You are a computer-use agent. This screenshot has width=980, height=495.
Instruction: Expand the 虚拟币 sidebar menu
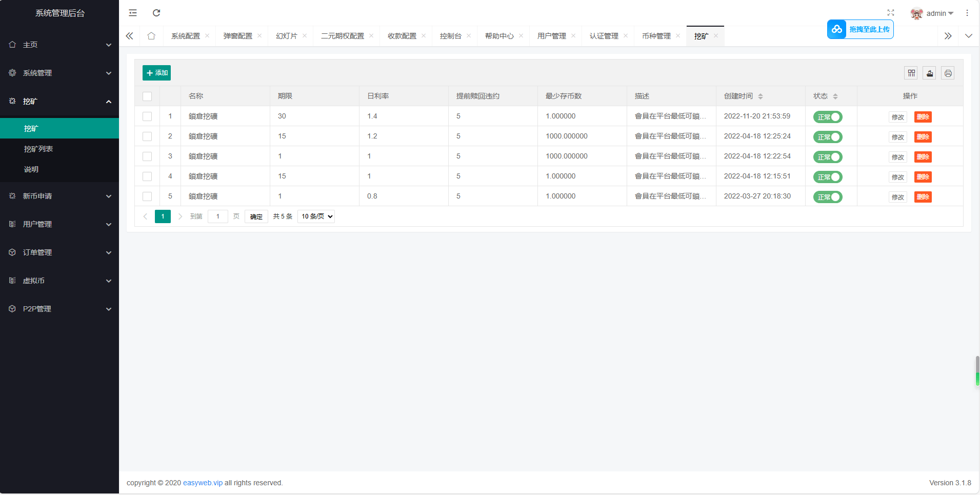coord(59,281)
